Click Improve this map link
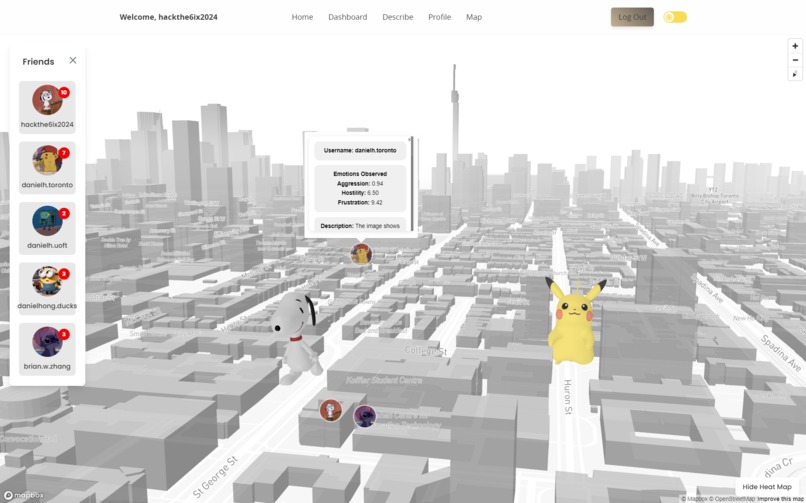Image resolution: width=806 pixels, height=503 pixels. [x=780, y=499]
